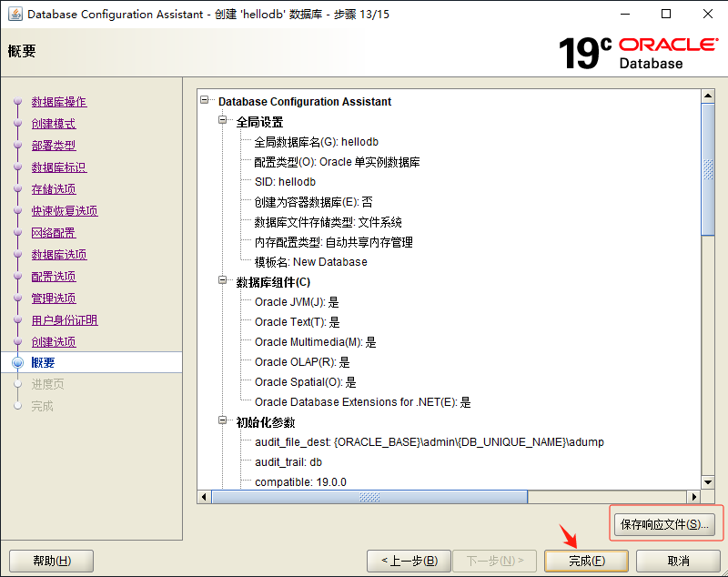Go to the 创建模式 step
728x577 pixels.
pos(54,124)
